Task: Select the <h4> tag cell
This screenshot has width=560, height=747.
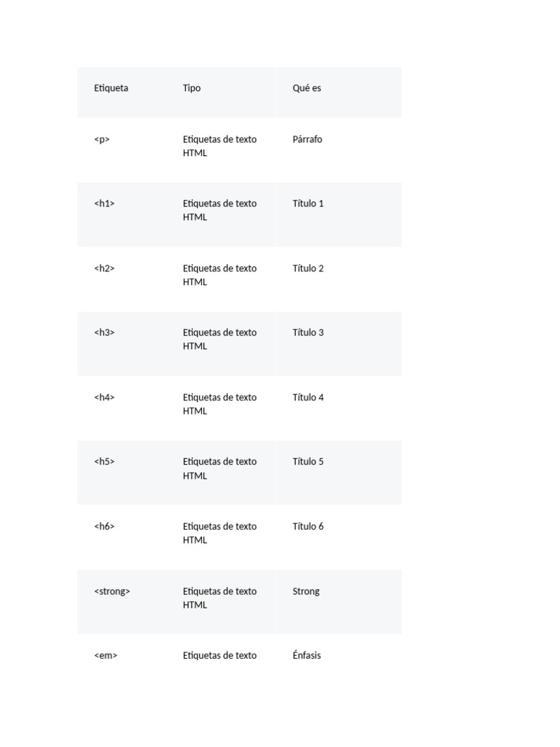Action: [104, 398]
